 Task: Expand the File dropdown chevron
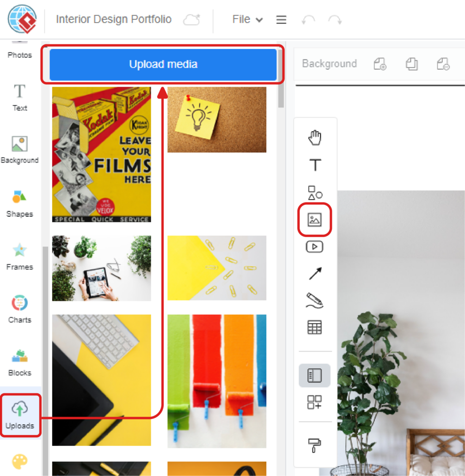coord(259,19)
